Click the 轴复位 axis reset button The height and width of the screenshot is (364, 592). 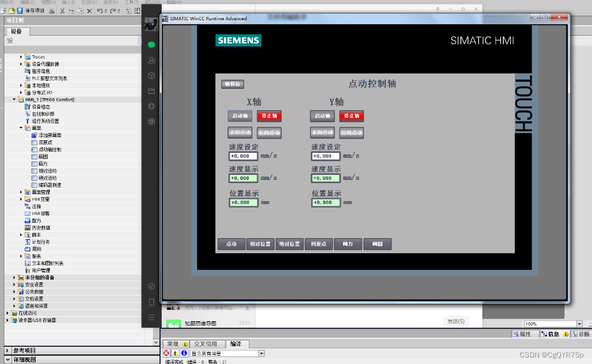(232, 84)
